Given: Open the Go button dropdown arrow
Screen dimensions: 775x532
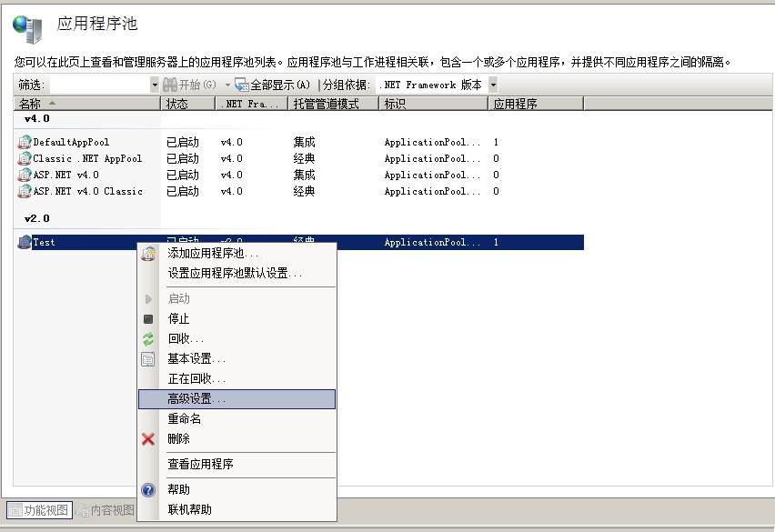Looking at the screenshot, I should tap(227, 85).
